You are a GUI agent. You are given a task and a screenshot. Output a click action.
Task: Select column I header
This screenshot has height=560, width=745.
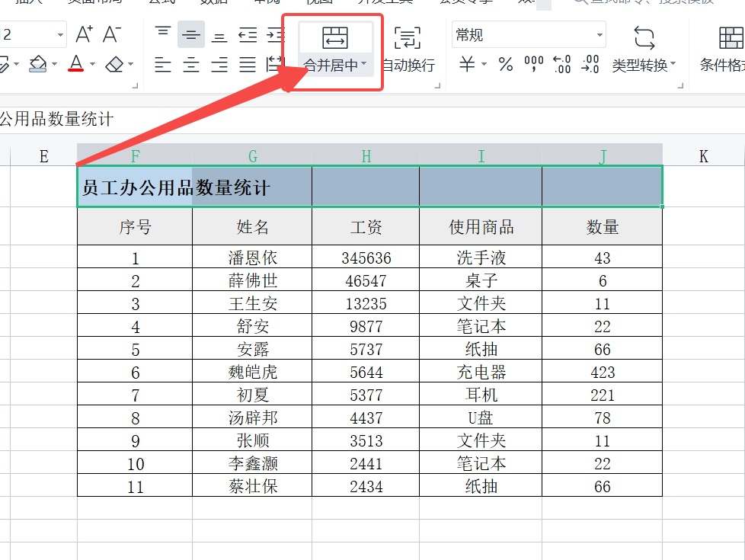(481, 156)
